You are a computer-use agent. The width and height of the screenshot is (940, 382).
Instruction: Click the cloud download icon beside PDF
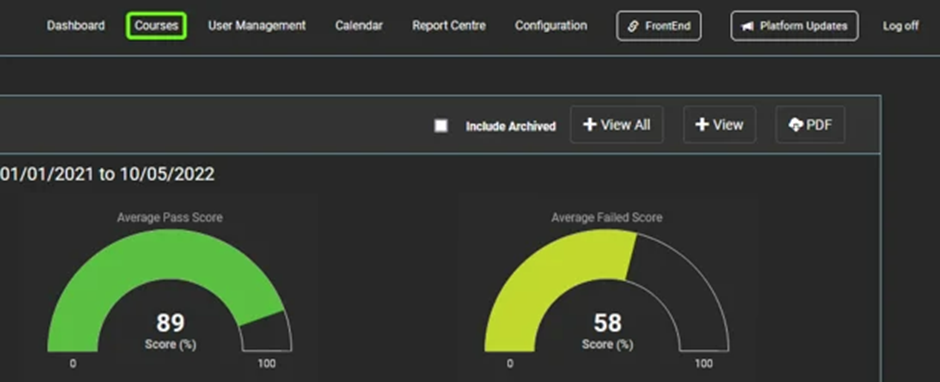pos(796,125)
